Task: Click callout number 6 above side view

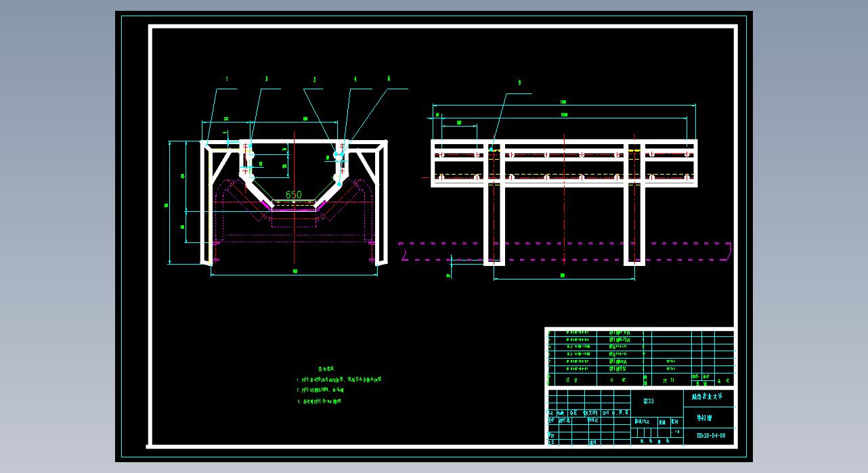Action: (519, 83)
